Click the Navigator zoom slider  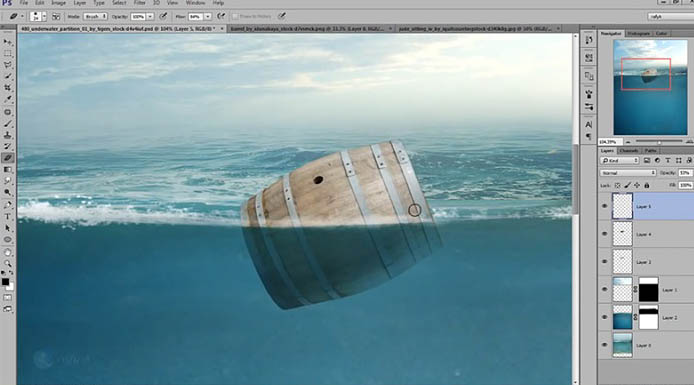[x=659, y=142]
